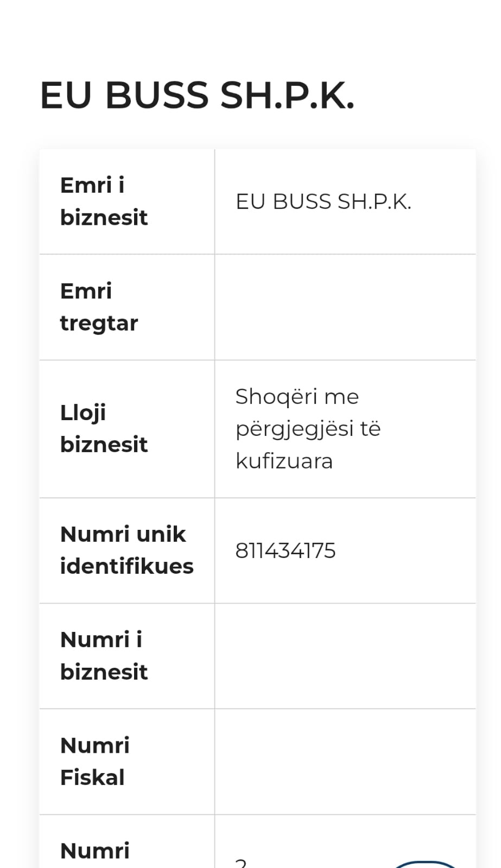Click the word 'tregtar' in the table
Screen dimensions: 501x868
99,323
